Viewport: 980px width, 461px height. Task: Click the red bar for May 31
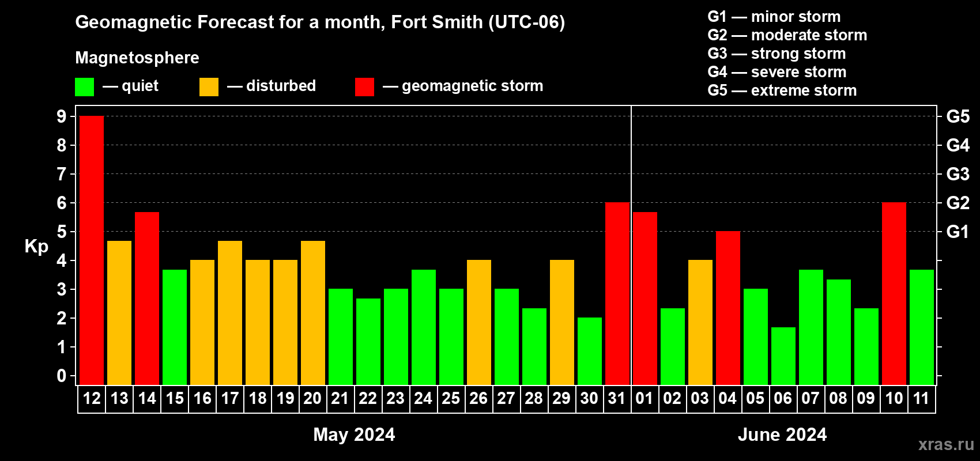[617, 293]
